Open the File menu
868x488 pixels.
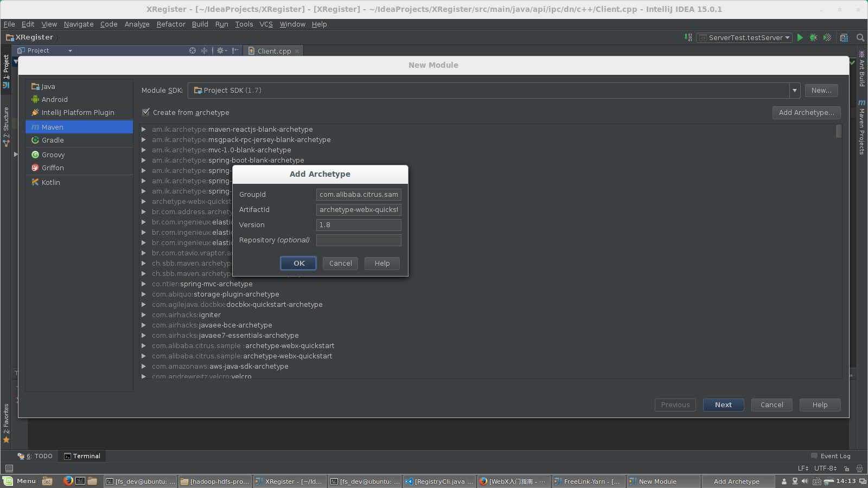click(9, 24)
